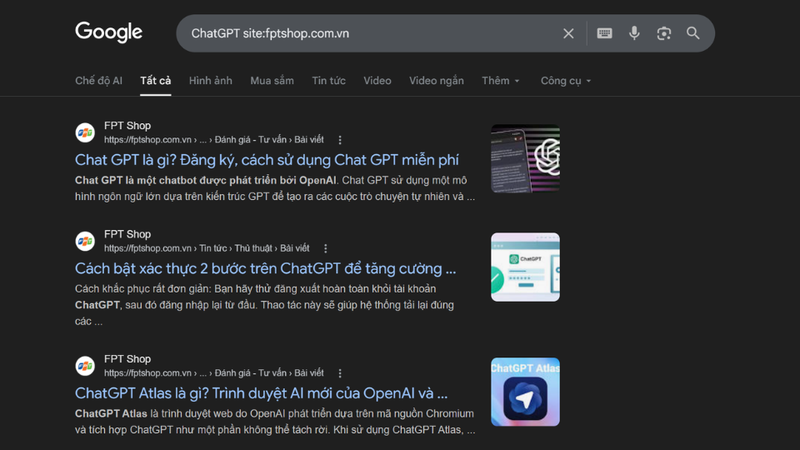Click FPT Shop favicon of xác thực 2 bước result

click(85, 241)
